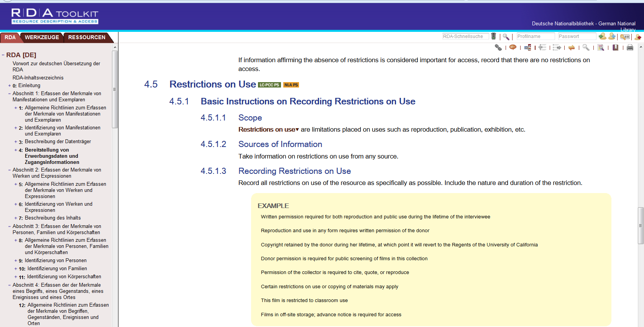
Task: Click the navigation tree scroll-up arrow
Action: (x=115, y=47)
